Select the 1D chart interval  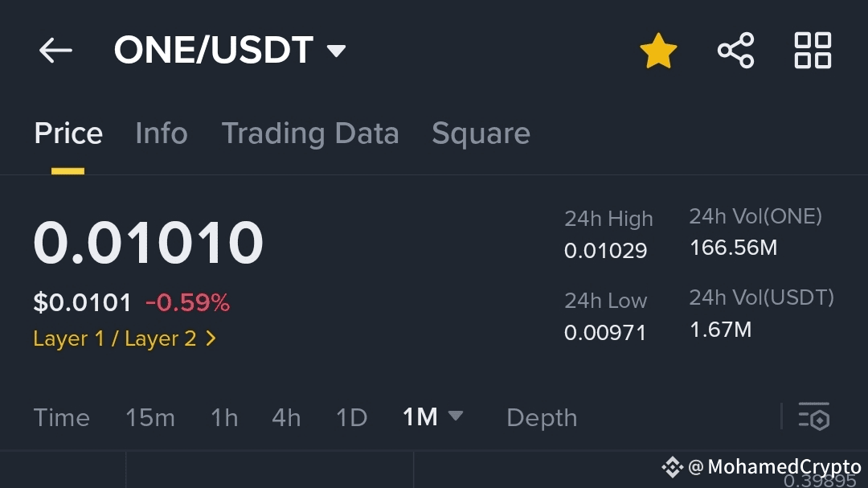pyautogui.click(x=351, y=417)
